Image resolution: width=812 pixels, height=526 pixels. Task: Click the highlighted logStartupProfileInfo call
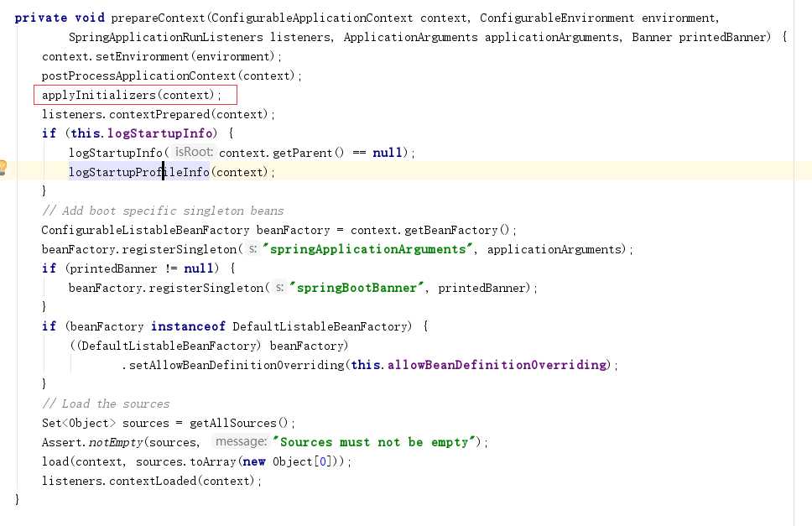pos(139,172)
